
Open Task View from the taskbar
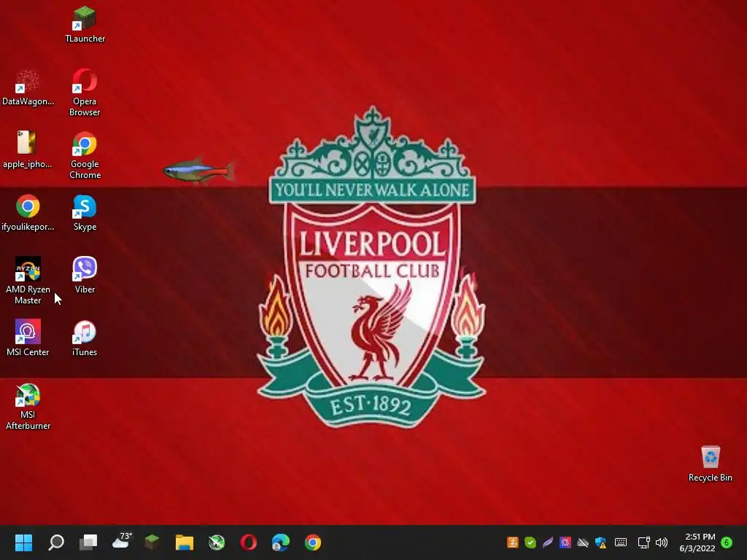pos(88,542)
